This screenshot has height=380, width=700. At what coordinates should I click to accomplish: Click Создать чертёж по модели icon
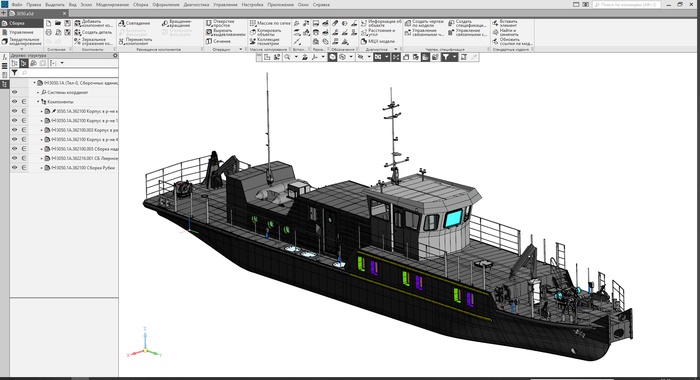point(408,23)
